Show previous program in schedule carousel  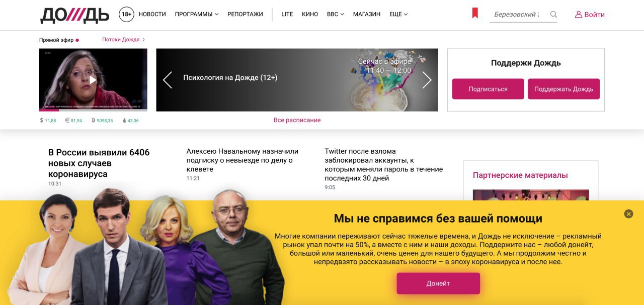(x=168, y=80)
